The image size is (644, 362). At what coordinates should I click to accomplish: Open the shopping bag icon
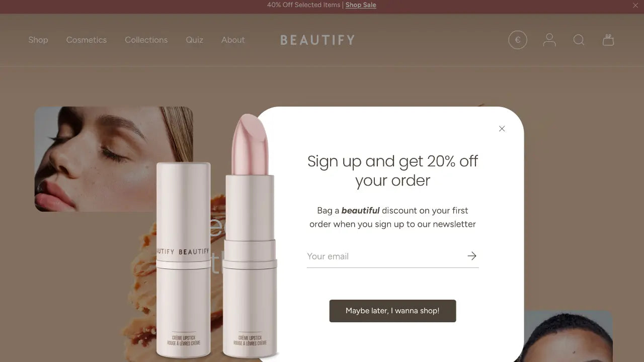pyautogui.click(x=608, y=40)
